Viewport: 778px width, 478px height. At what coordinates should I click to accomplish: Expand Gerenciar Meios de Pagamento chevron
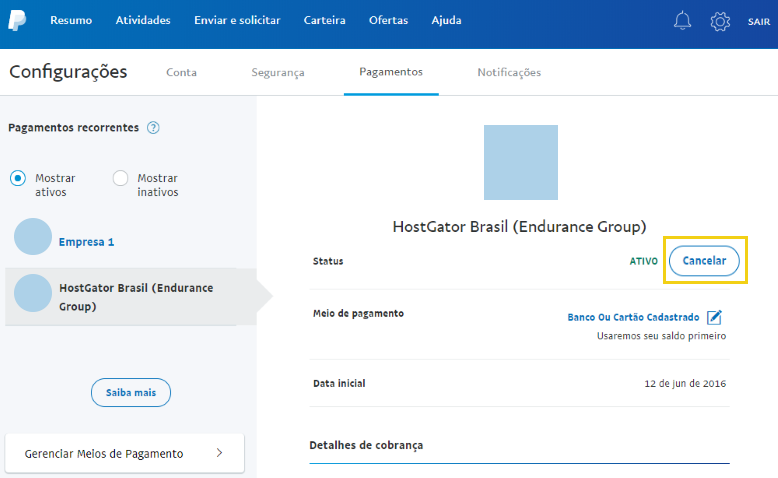pyautogui.click(x=219, y=453)
